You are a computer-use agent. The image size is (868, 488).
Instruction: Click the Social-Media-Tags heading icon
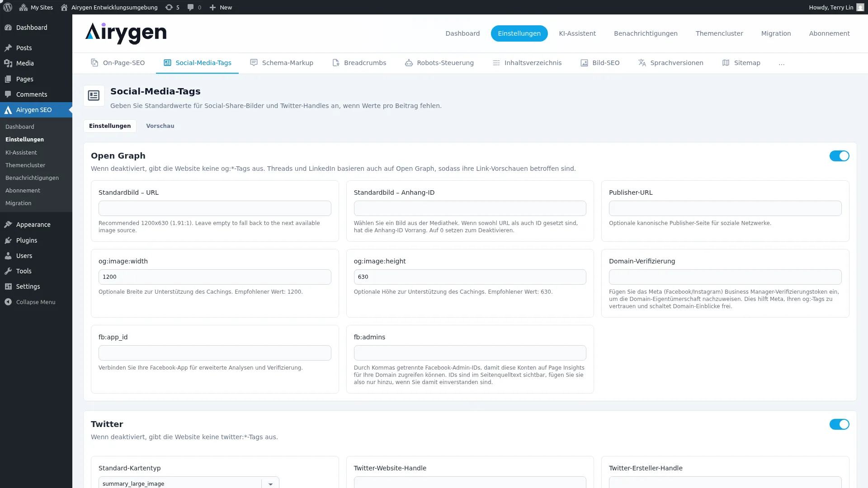pyautogui.click(x=94, y=95)
